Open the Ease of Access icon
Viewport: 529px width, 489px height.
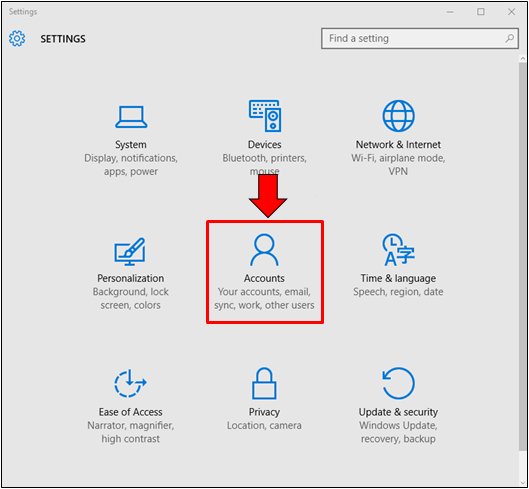point(130,383)
